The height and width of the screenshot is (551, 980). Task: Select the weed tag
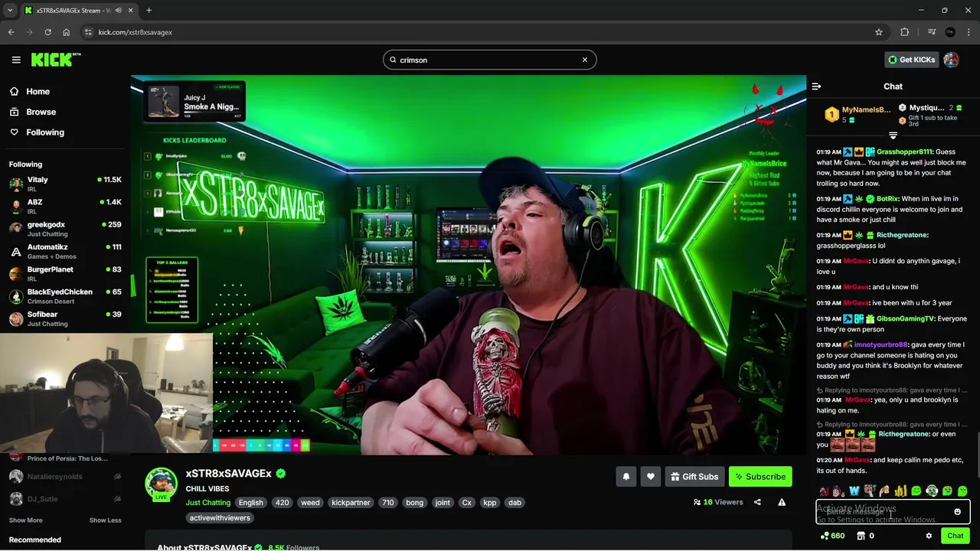coord(310,503)
